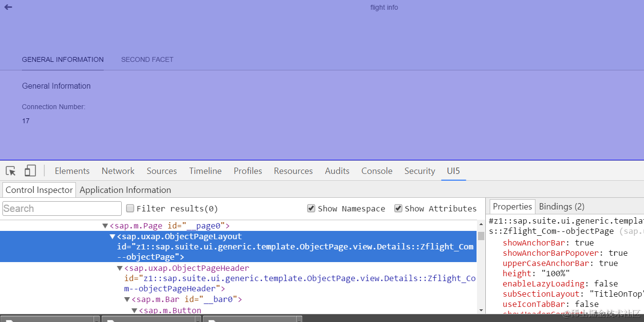Select the sap.m.Bar __bar0 row
Viewport: 644px width, 322px height.
tap(239, 300)
